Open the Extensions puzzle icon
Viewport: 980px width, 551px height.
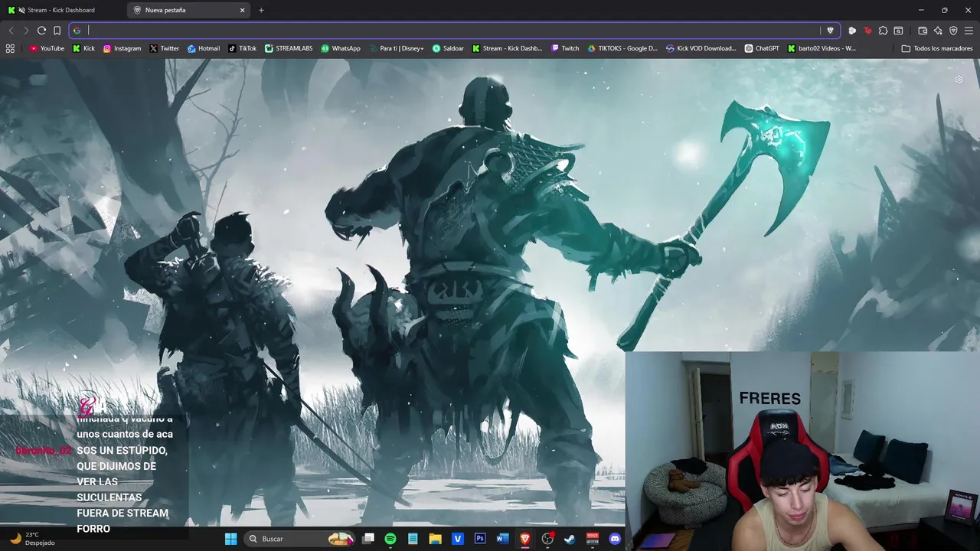tap(883, 31)
